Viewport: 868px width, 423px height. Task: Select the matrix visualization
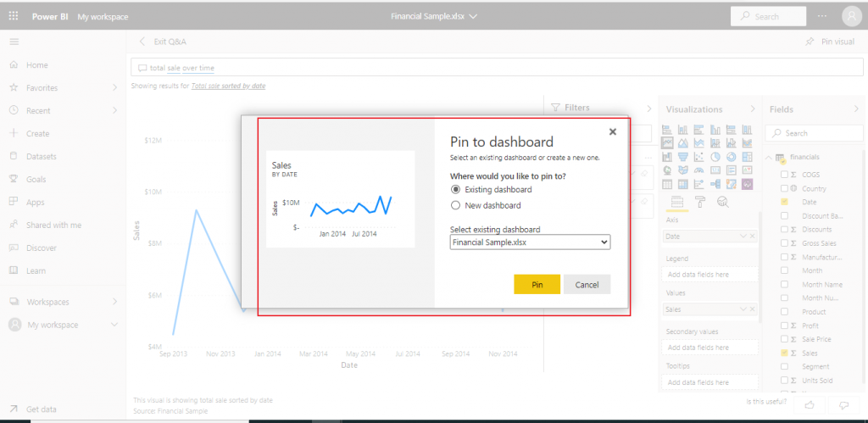click(x=683, y=184)
